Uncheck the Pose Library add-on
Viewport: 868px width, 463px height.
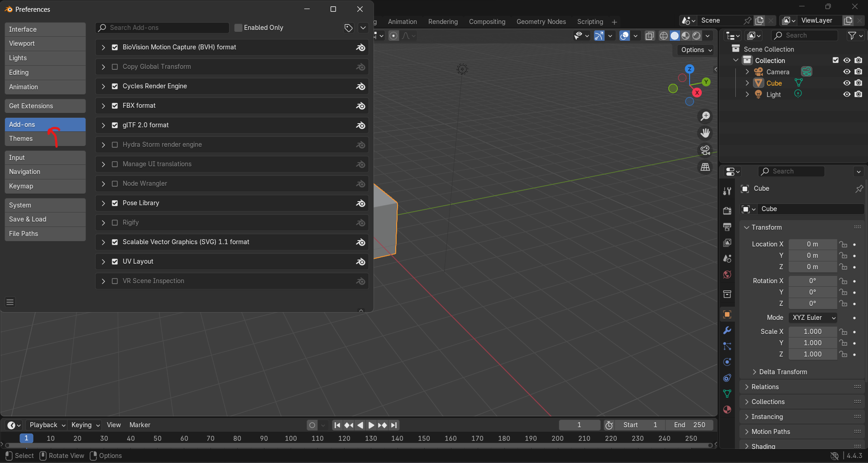[115, 203]
